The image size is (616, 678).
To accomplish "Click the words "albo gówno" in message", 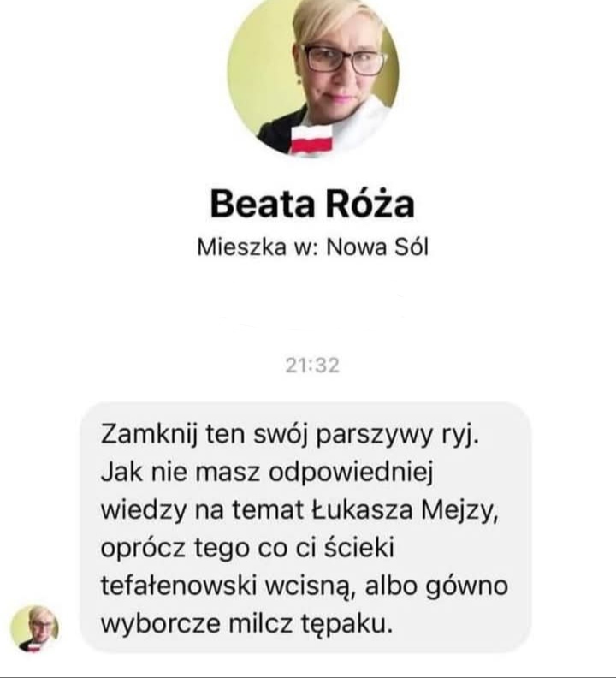I will point(436,586).
